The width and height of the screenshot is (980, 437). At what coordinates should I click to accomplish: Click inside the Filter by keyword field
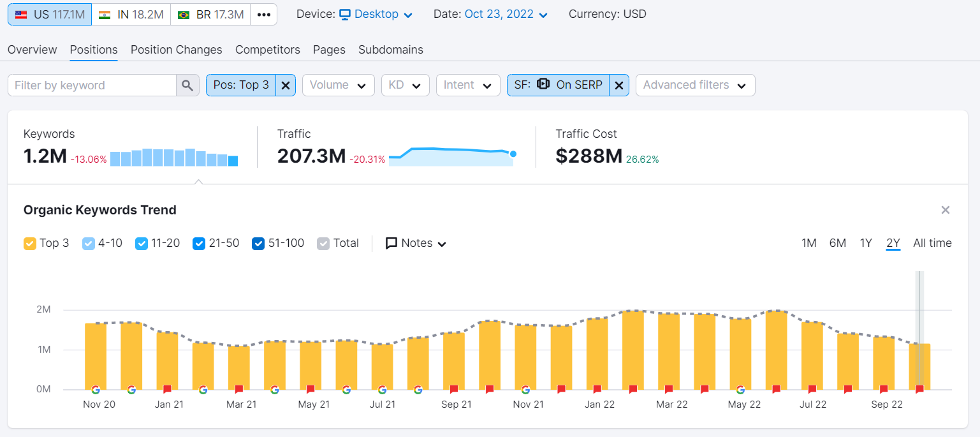tap(91, 85)
